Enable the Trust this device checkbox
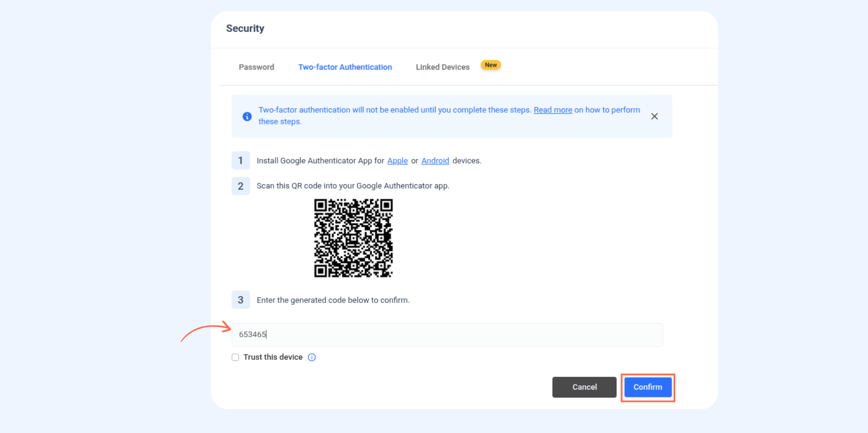This screenshot has width=868, height=433. [x=235, y=357]
